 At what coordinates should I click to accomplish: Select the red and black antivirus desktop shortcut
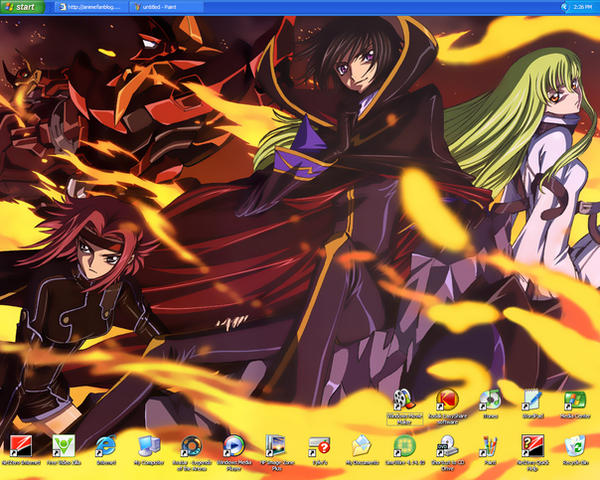coord(21,450)
